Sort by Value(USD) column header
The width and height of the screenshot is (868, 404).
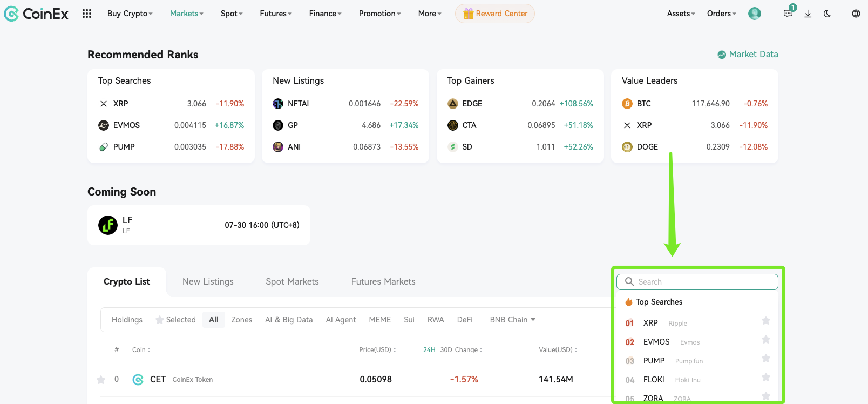pos(558,350)
